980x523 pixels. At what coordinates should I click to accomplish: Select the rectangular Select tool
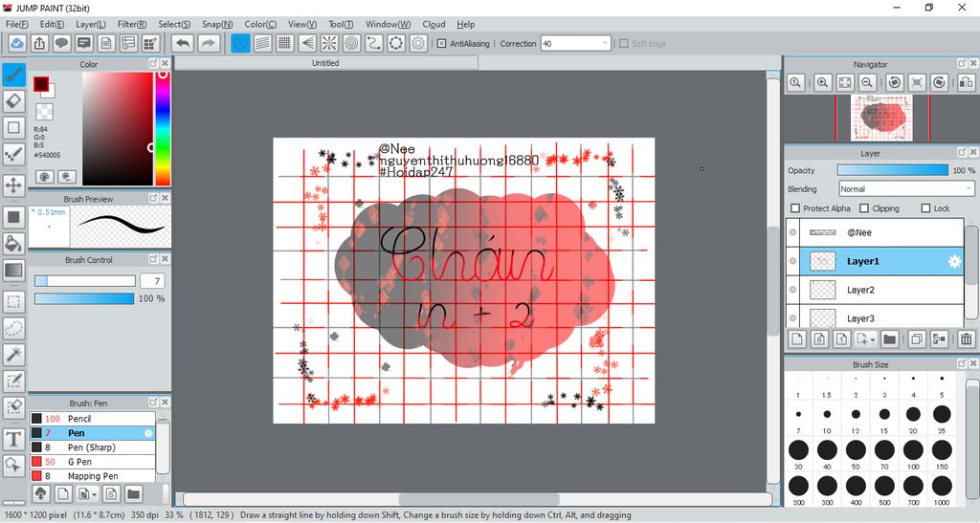point(13,302)
